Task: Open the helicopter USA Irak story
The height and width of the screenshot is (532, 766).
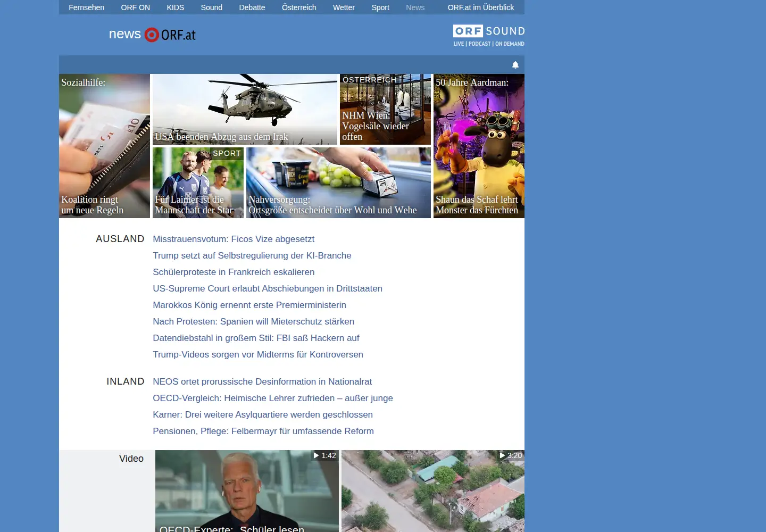Action: point(245,109)
